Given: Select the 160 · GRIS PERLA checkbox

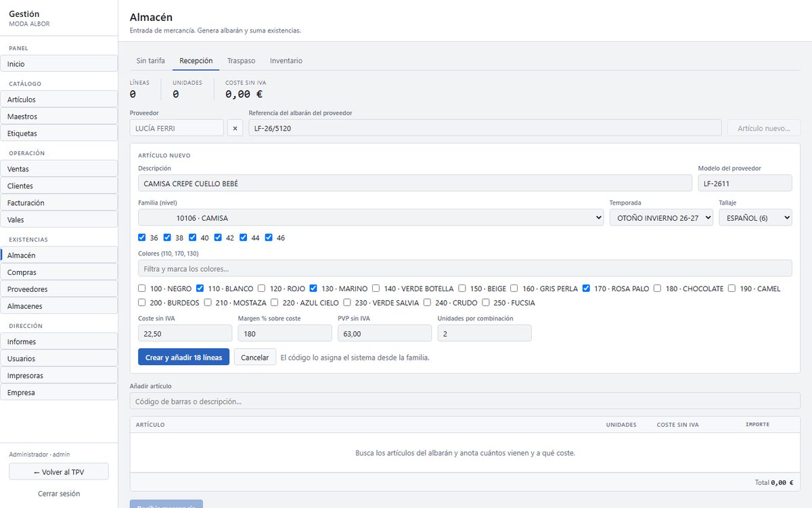Looking at the screenshot, I should pyautogui.click(x=514, y=289).
